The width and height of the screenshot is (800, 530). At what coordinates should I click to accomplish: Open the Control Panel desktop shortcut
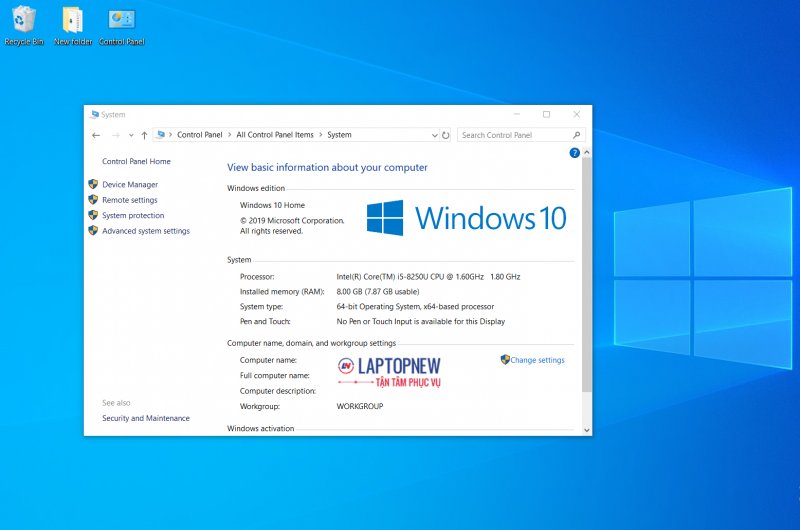click(121, 26)
